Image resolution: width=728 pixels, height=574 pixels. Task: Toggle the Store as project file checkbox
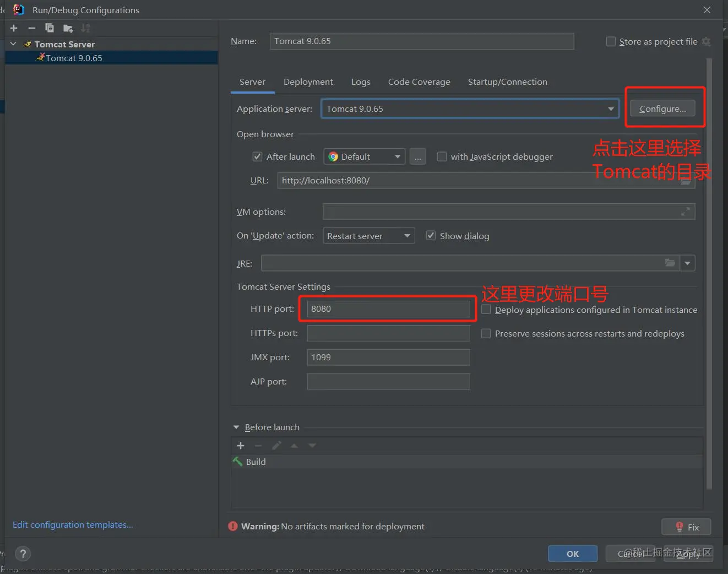tap(611, 42)
